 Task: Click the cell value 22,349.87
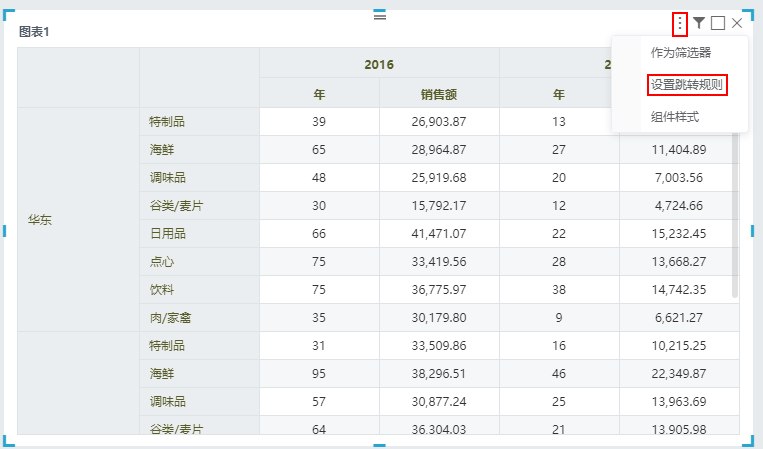click(679, 374)
